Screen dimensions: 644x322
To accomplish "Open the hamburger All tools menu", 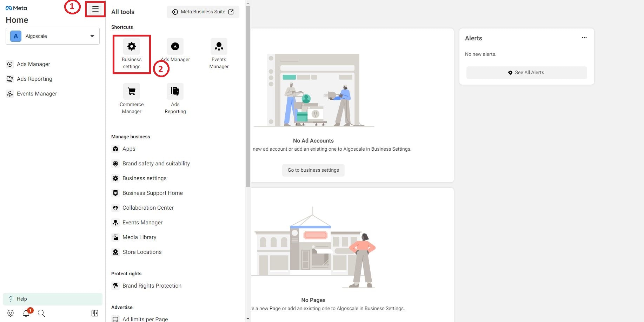I will pos(95,9).
